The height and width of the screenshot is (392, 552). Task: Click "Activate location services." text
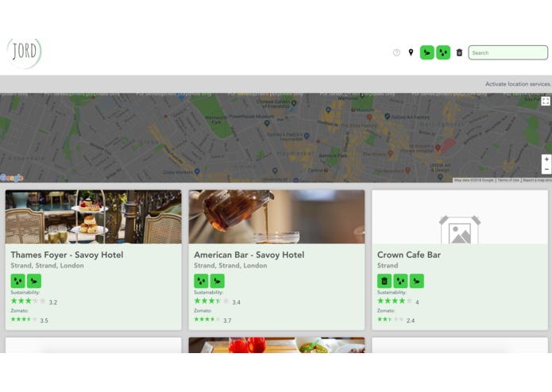(x=518, y=84)
